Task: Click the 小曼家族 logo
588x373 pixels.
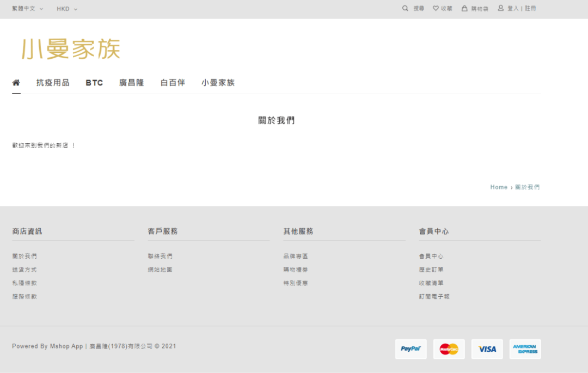Action: (71, 48)
